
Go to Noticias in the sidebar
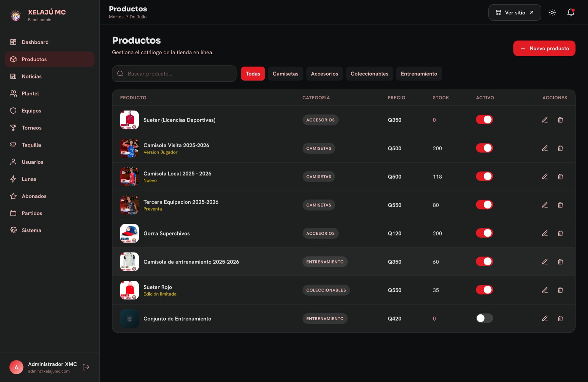[x=50, y=76]
